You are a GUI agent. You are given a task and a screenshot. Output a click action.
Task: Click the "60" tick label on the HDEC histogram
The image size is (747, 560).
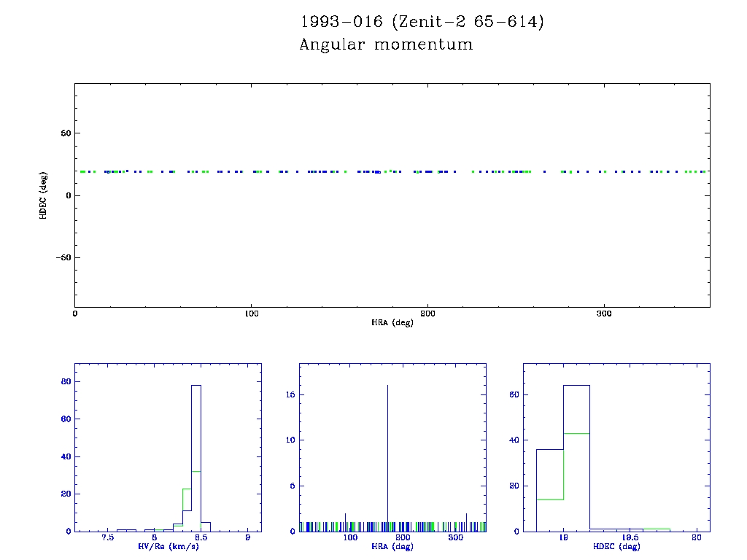click(x=513, y=394)
